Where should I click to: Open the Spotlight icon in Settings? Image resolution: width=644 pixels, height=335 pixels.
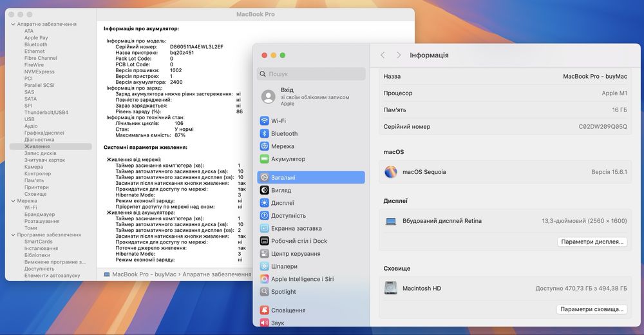pos(265,292)
